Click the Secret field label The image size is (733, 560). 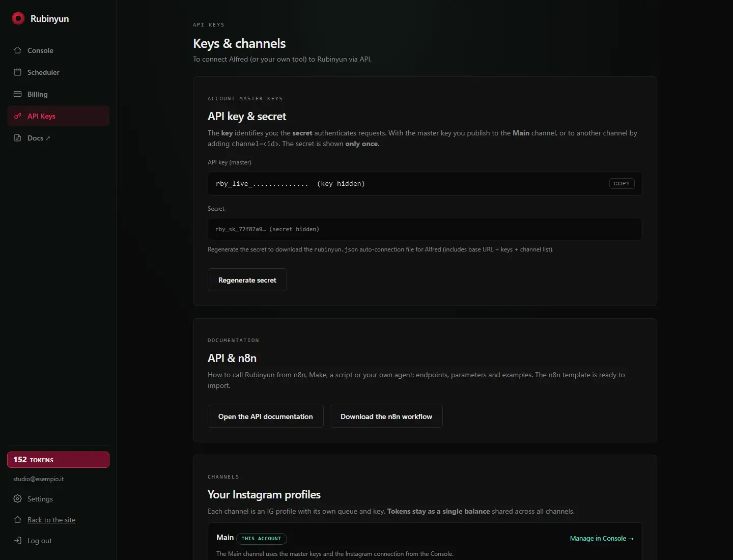pos(216,209)
